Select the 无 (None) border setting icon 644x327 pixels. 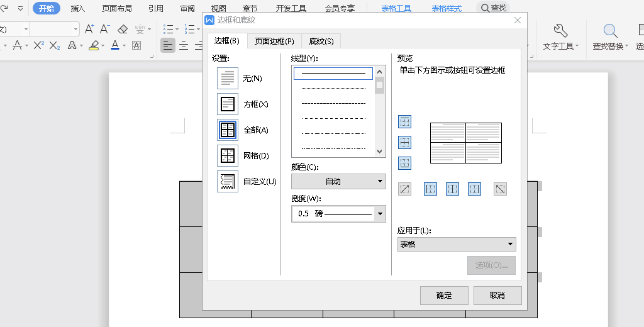point(228,78)
